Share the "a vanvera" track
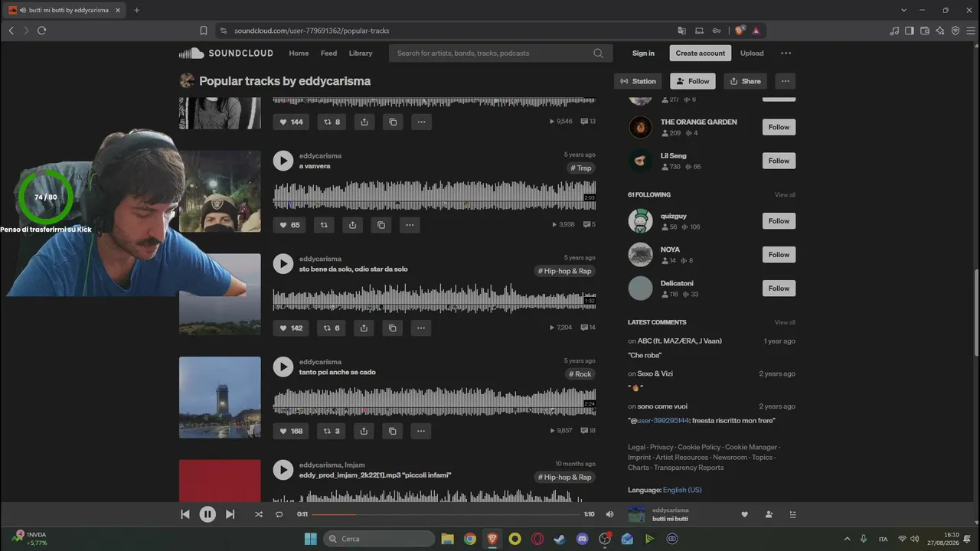Image resolution: width=980 pixels, height=551 pixels. (352, 225)
